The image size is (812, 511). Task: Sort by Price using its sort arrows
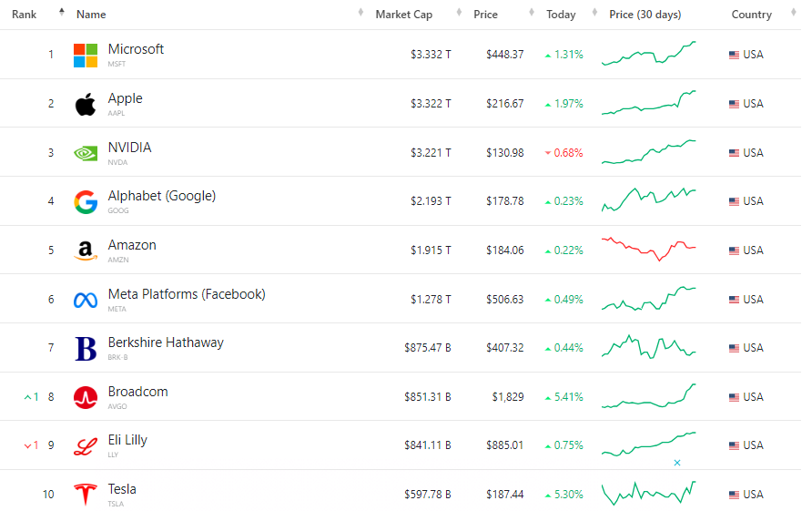(x=532, y=12)
